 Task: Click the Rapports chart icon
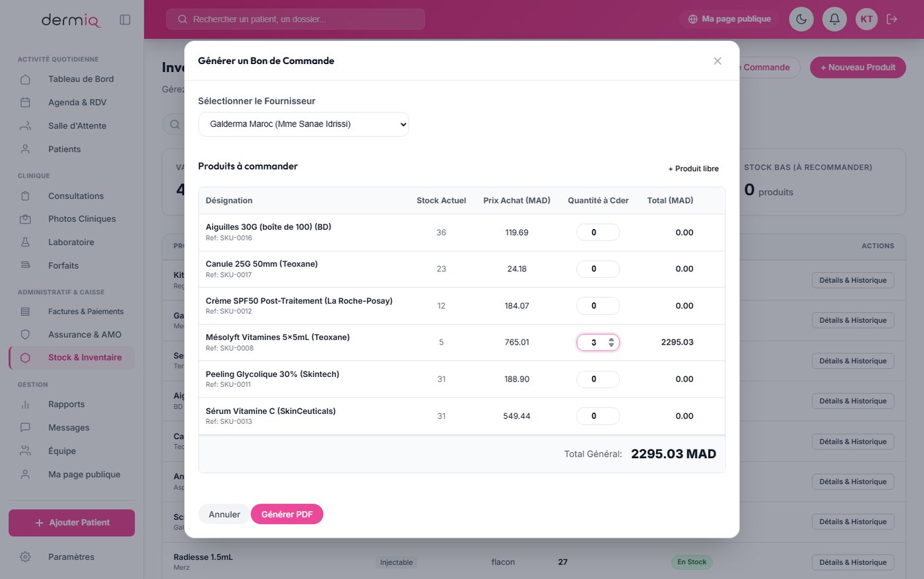[25, 405]
